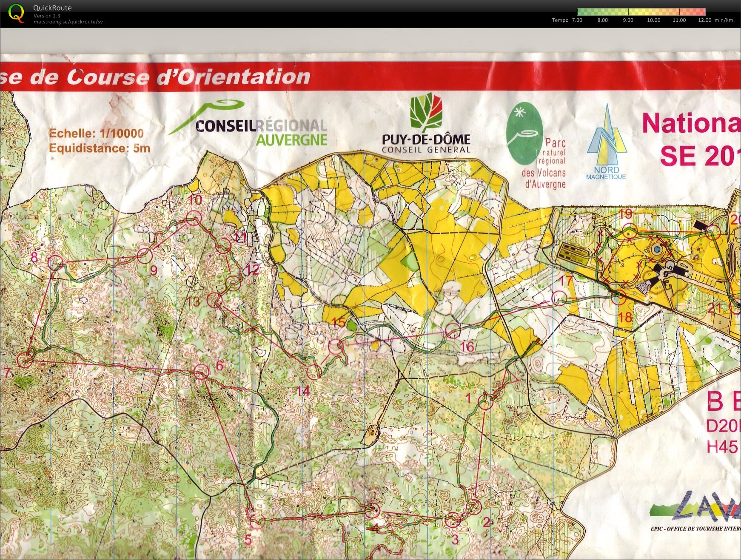Image resolution: width=741 pixels, height=560 pixels.
Task: Click the colorful LAVE logo at bottom right
Action: [696, 506]
